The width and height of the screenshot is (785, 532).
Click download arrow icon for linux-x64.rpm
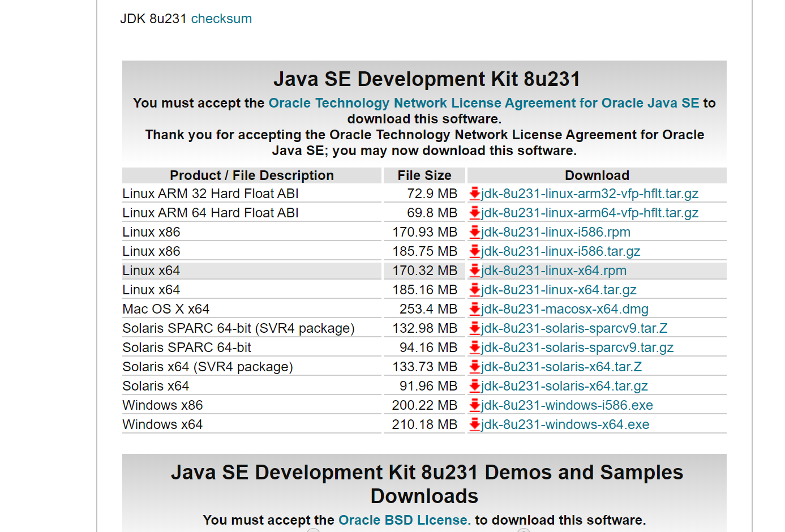point(475,271)
